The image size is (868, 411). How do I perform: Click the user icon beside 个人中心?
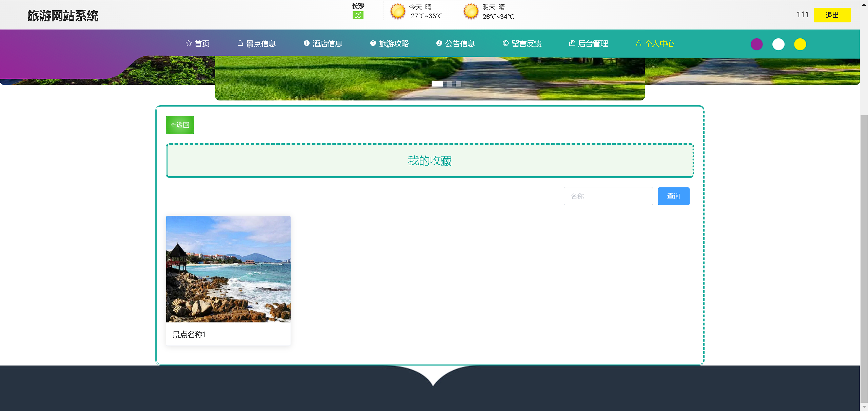638,43
